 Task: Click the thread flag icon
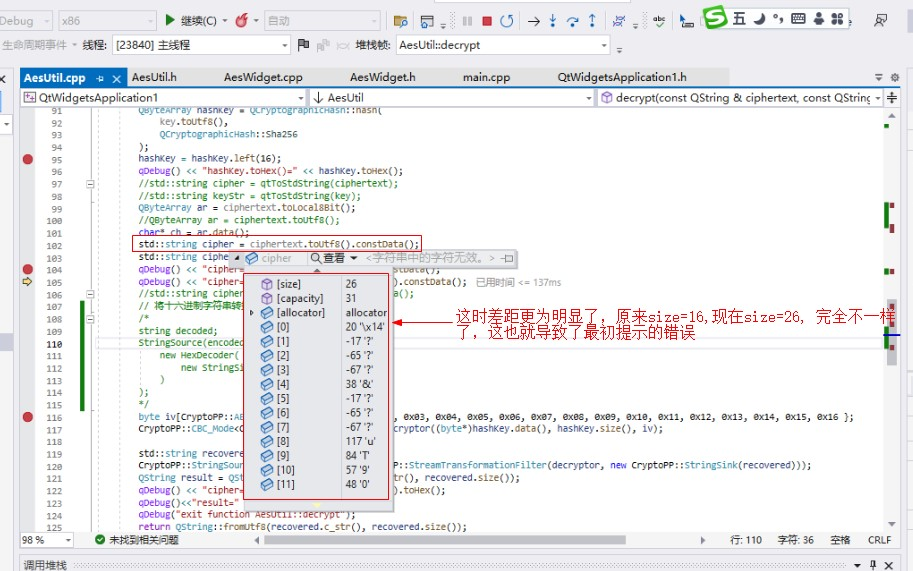click(x=303, y=45)
